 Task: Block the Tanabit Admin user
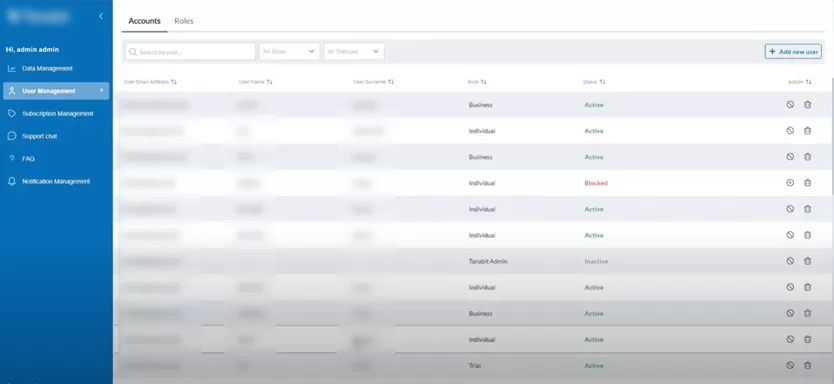[x=790, y=261]
